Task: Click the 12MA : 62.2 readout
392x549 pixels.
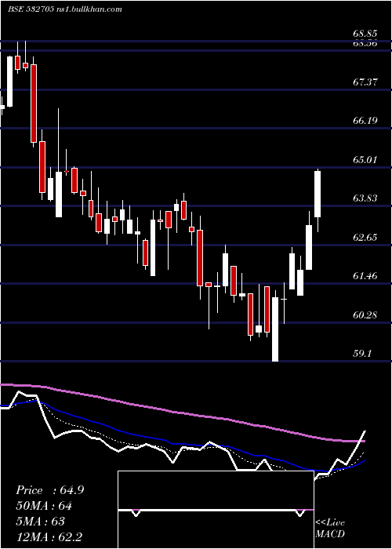Action: pos(49,536)
